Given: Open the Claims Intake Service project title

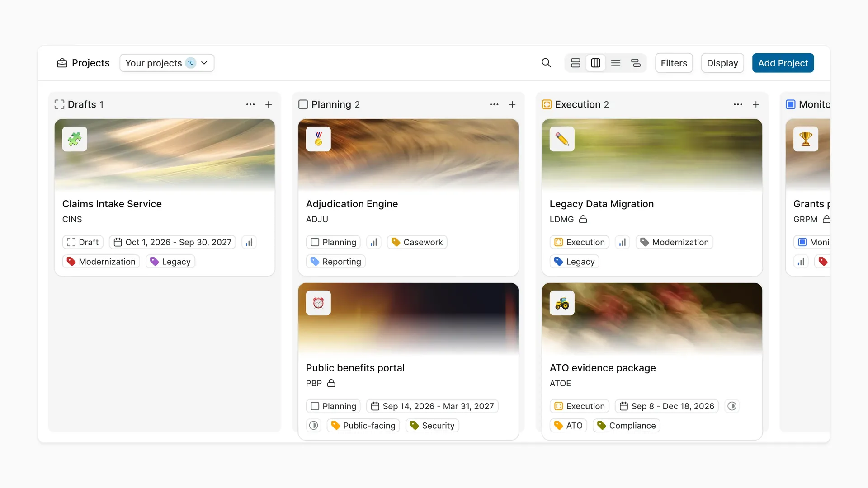Looking at the screenshot, I should [112, 204].
